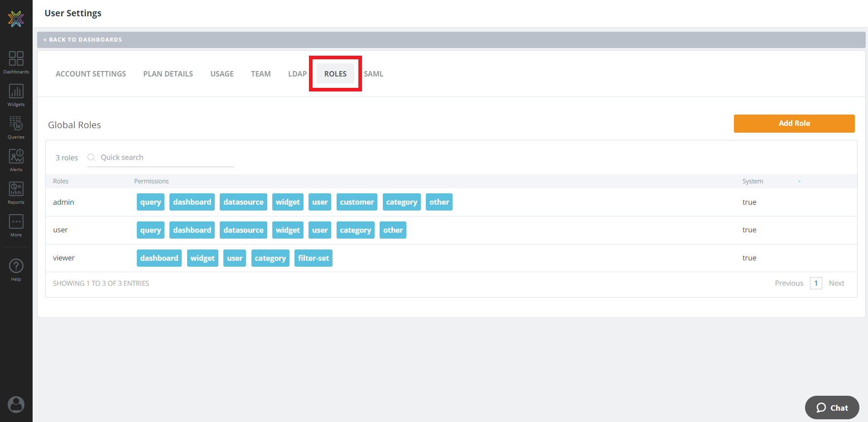This screenshot has height=422, width=868.
Task: Select the admin role row
Action: click(63, 202)
